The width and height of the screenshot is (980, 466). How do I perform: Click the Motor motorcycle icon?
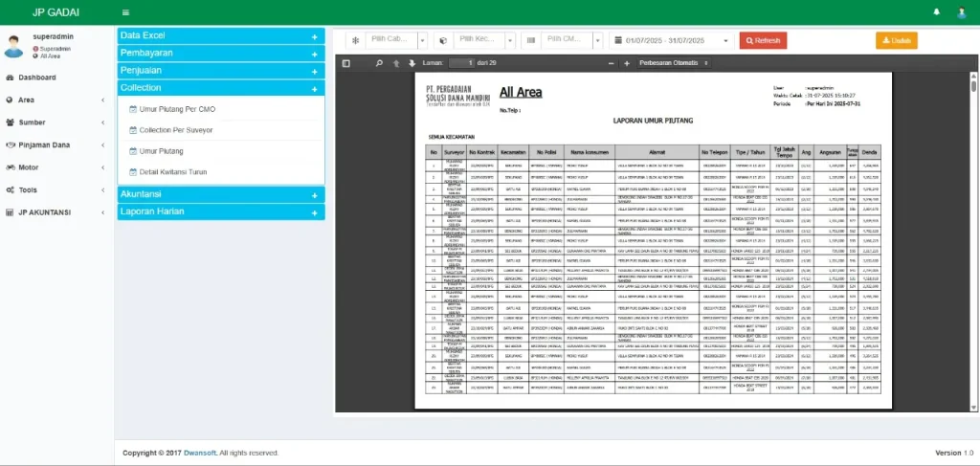point(10,167)
